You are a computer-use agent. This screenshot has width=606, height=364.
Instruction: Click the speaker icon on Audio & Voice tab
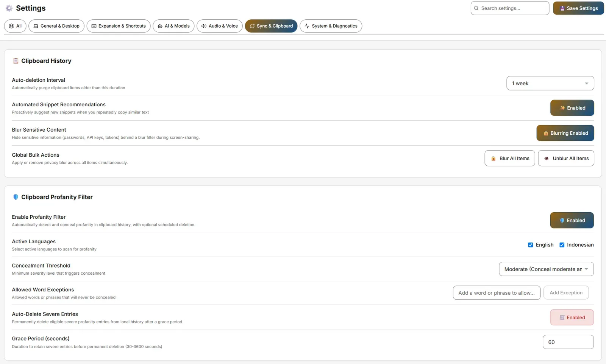[x=204, y=26]
